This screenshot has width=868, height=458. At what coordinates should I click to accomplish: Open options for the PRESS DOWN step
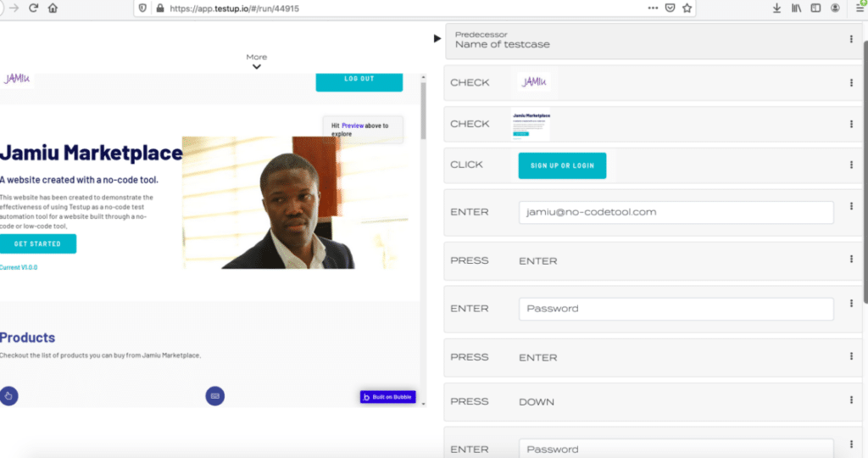tap(851, 399)
